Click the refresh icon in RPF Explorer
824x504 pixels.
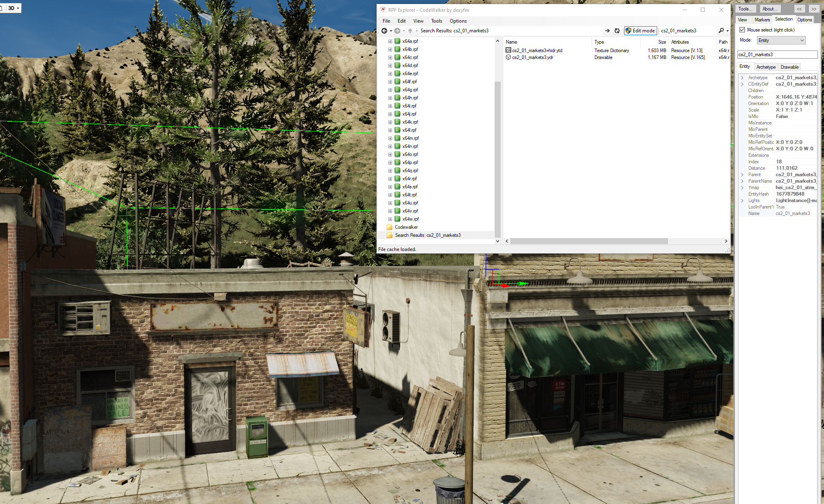click(x=617, y=31)
